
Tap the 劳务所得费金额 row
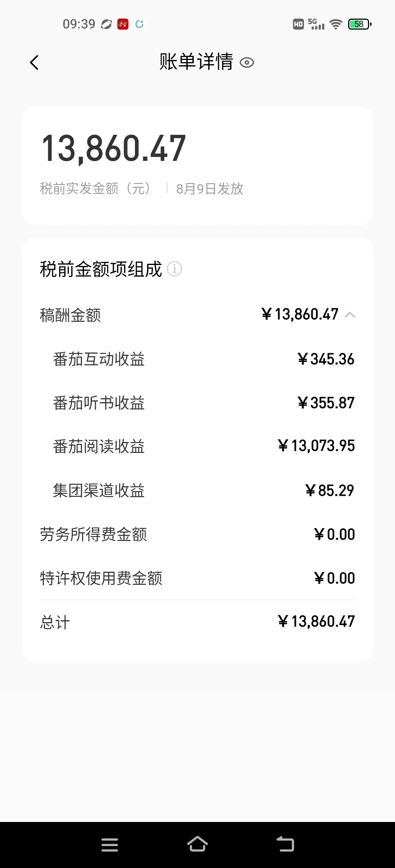197,534
